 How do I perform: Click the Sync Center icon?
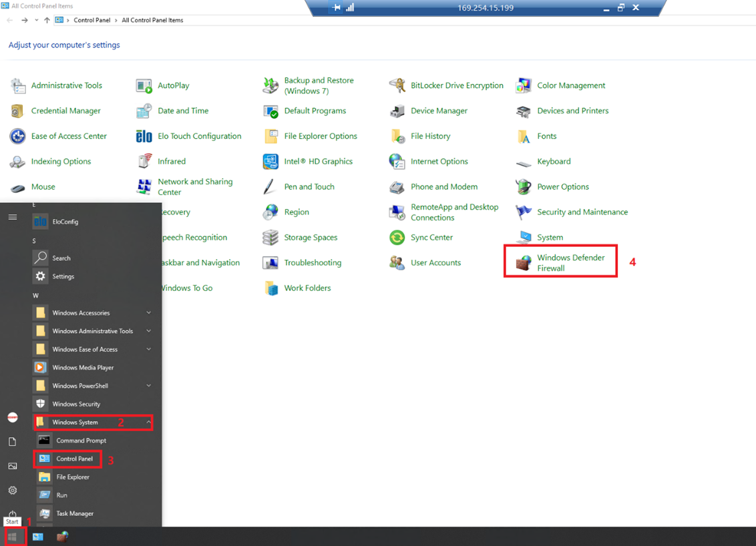point(397,238)
